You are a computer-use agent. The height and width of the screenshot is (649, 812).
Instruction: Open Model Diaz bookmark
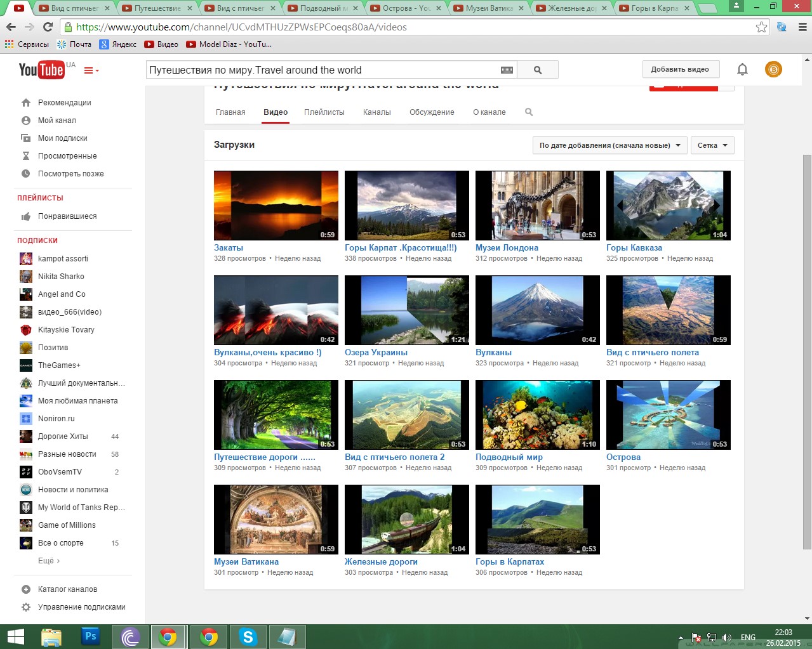(229, 44)
